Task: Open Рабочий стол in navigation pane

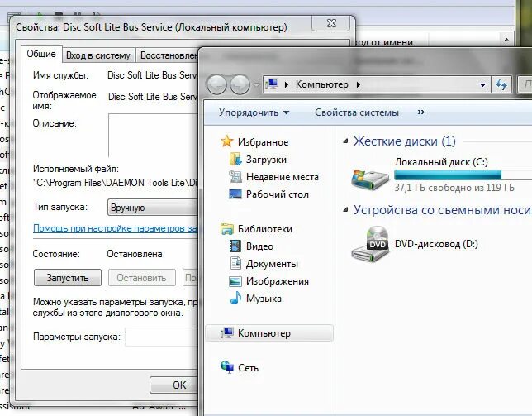Action: (x=278, y=194)
